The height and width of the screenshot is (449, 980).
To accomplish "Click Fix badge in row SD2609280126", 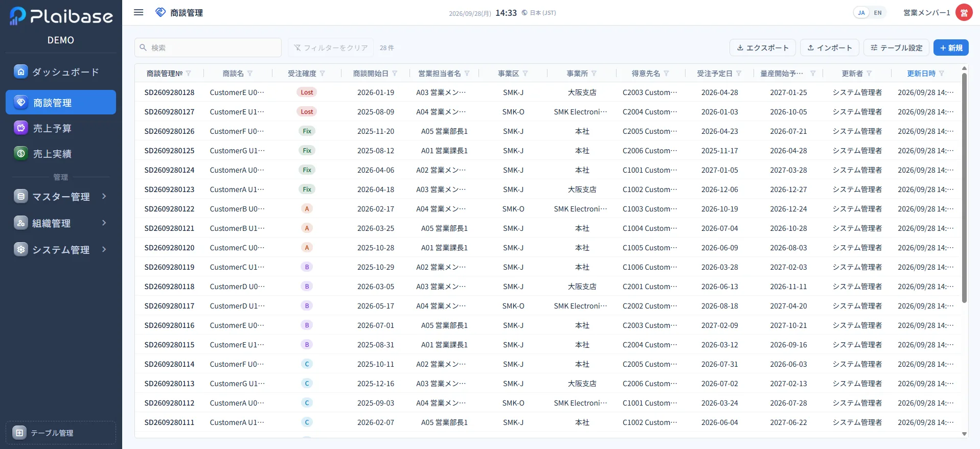I will [307, 131].
